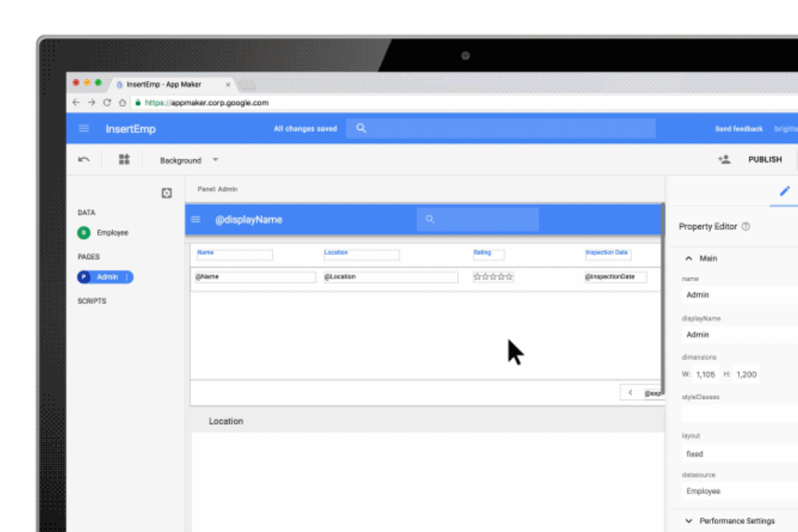This screenshot has width=798, height=532.
Task: Select the @InspectionDate table field
Action: pyautogui.click(x=615, y=277)
